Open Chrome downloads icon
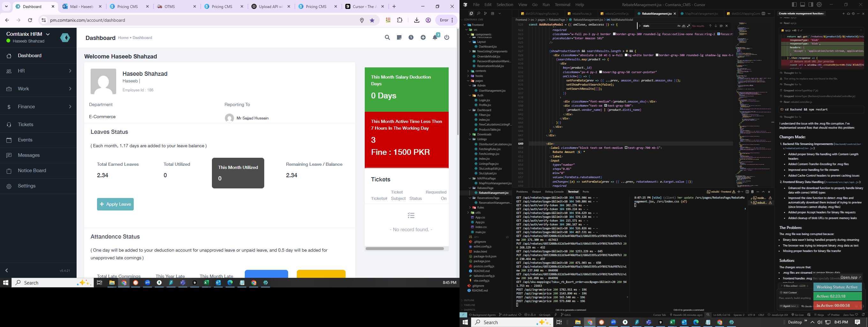 click(416, 20)
